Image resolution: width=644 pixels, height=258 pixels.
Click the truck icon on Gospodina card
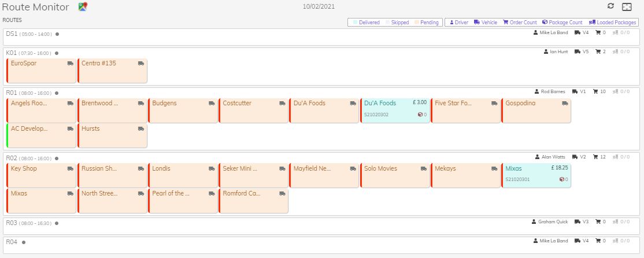(x=565, y=104)
